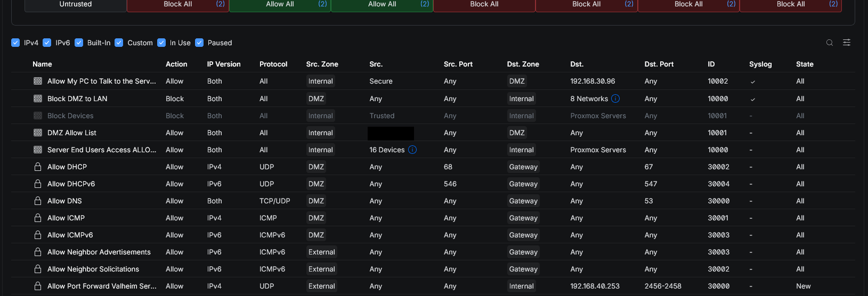Click the New state in the Valheim row
The width and height of the screenshot is (868, 296).
pyautogui.click(x=804, y=286)
